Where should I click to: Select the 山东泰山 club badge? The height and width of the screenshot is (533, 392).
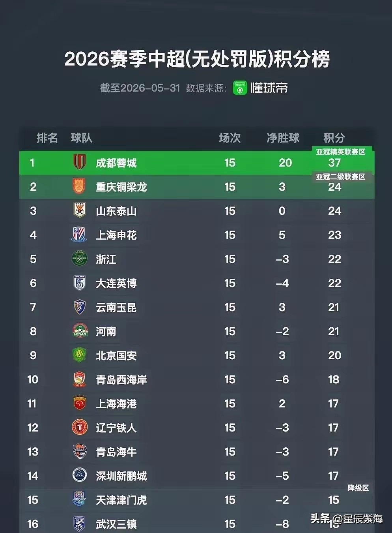point(80,210)
